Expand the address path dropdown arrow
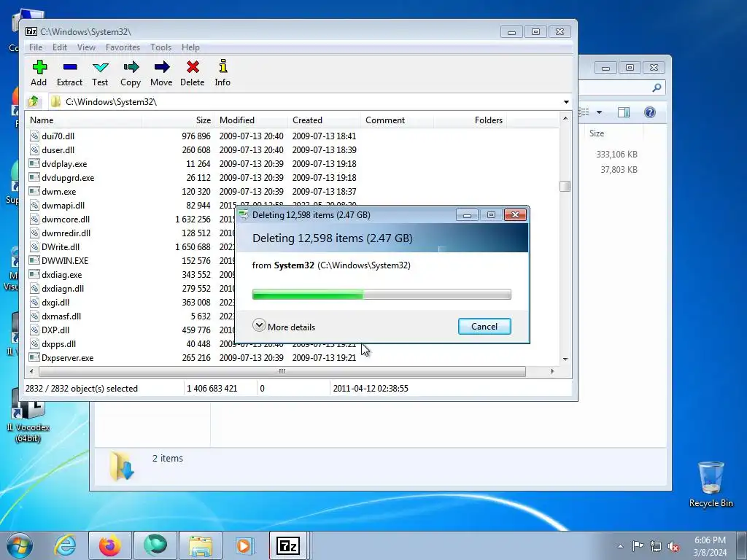This screenshot has width=747, height=560. click(x=566, y=102)
